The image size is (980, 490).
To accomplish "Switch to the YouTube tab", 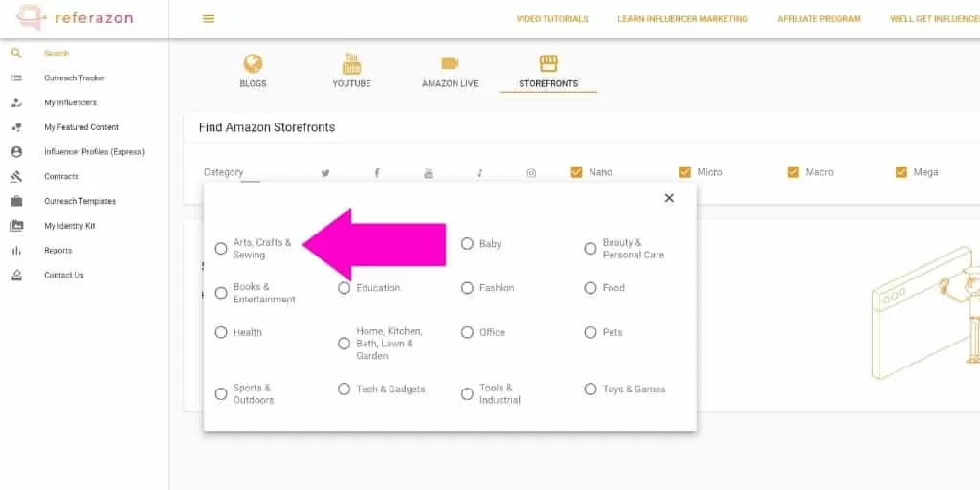I will pos(351,71).
